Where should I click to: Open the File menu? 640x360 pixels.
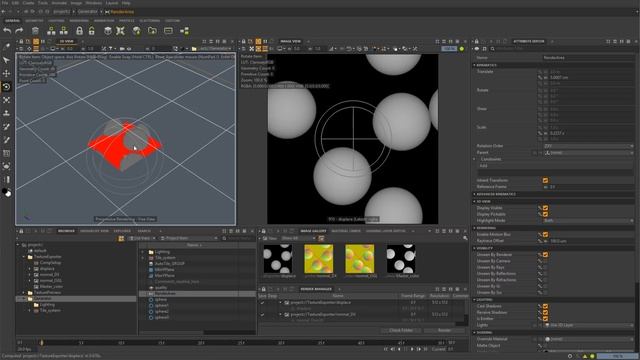(x=5, y=3)
